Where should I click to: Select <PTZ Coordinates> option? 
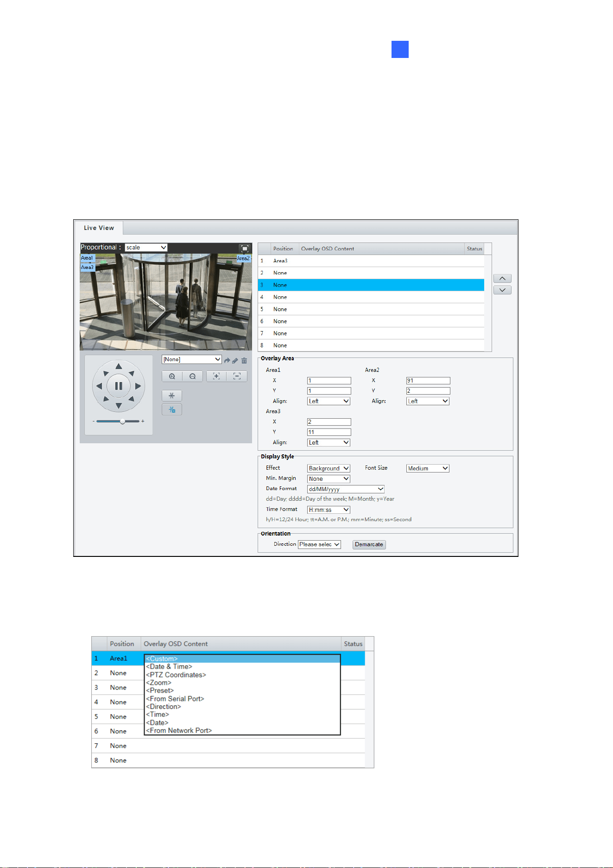[x=242, y=675]
